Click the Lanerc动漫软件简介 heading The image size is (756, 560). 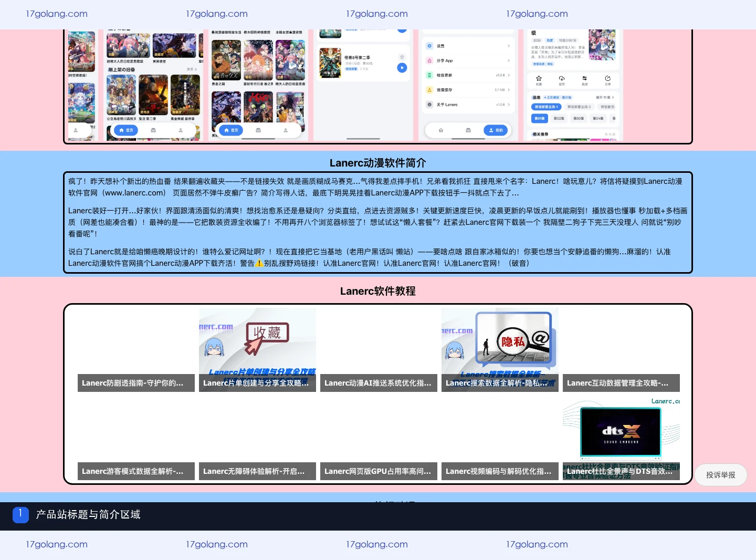tap(378, 163)
